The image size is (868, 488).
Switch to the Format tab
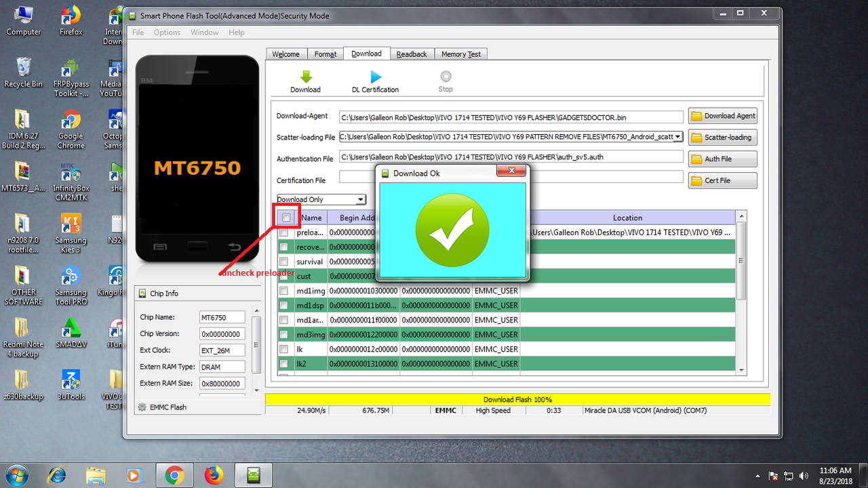click(325, 54)
